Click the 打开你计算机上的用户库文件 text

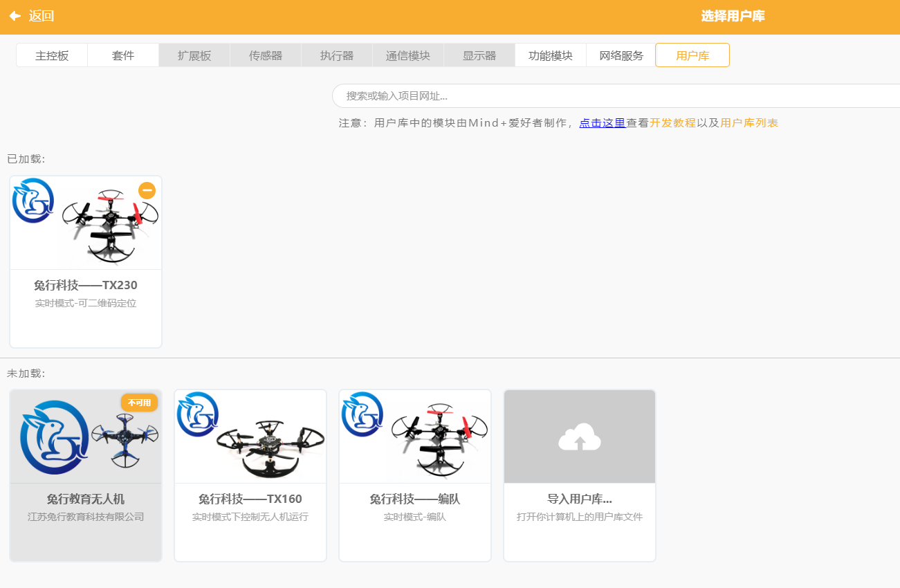tap(580, 517)
